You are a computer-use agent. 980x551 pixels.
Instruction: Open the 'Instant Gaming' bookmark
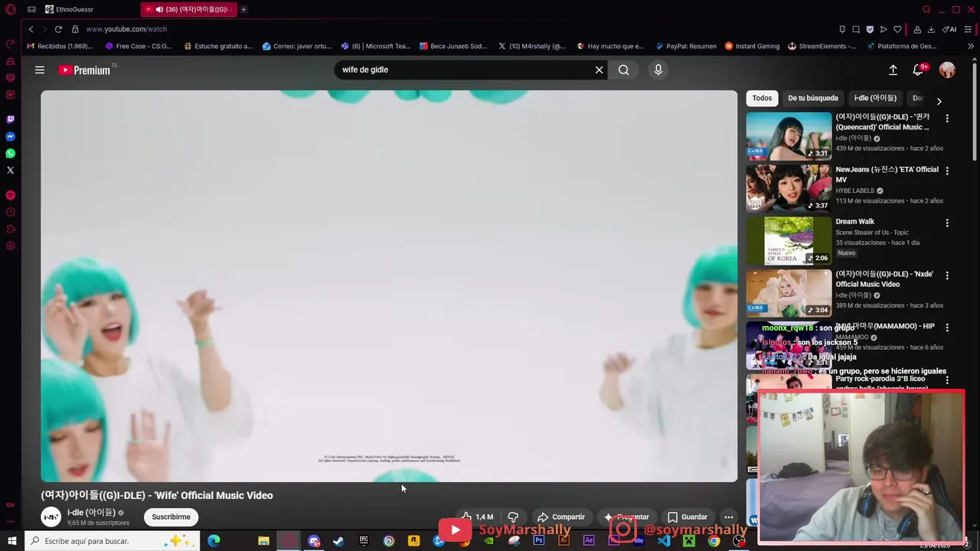[x=752, y=46]
